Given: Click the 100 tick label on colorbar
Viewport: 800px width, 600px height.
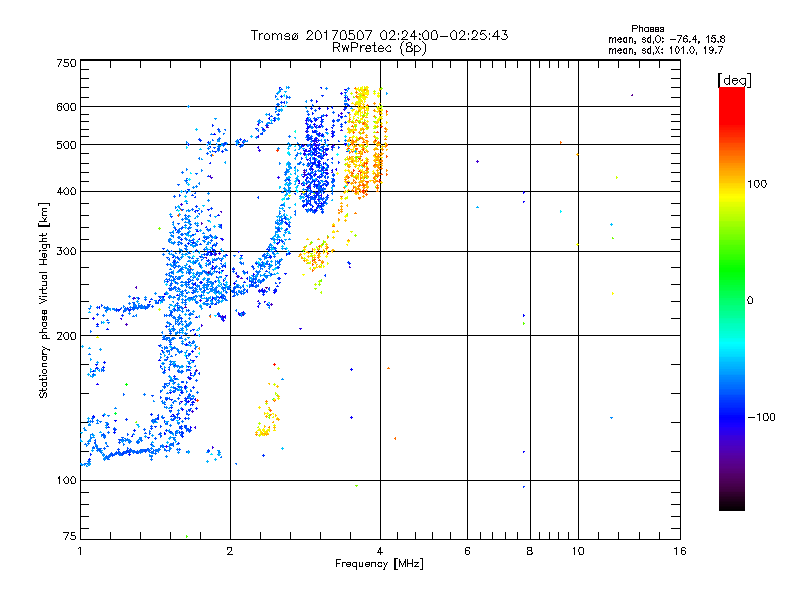Looking at the screenshot, I should coord(757,184).
